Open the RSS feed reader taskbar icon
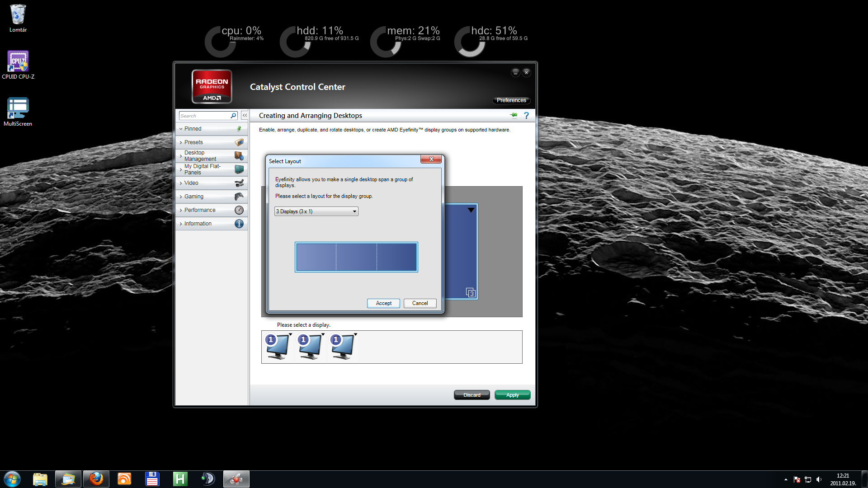 click(x=124, y=479)
